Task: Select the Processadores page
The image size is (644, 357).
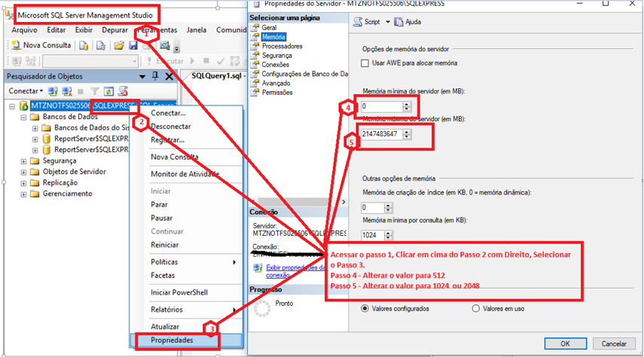Action: (282, 47)
